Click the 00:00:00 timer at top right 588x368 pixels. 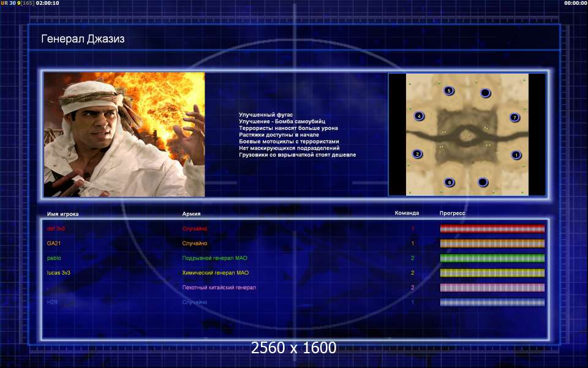click(x=576, y=3)
